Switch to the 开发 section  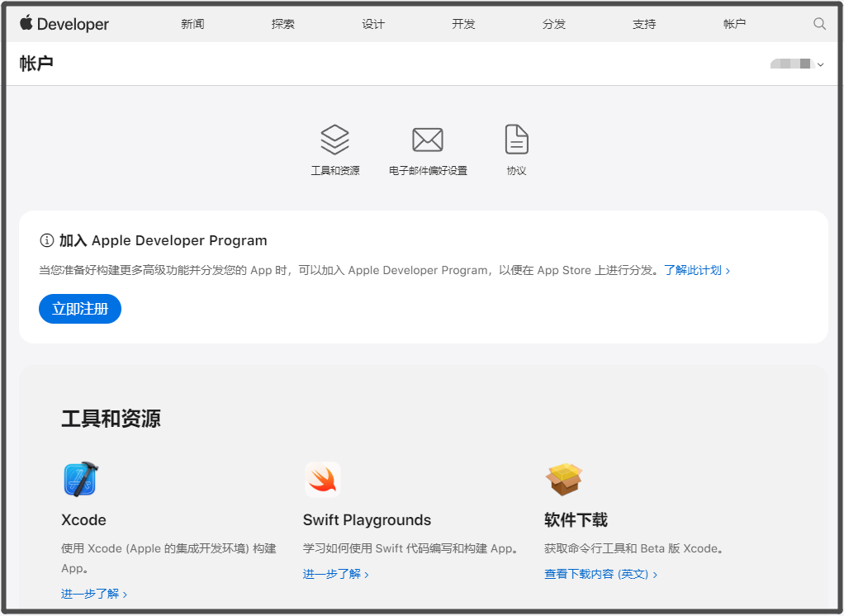coord(463,24)
